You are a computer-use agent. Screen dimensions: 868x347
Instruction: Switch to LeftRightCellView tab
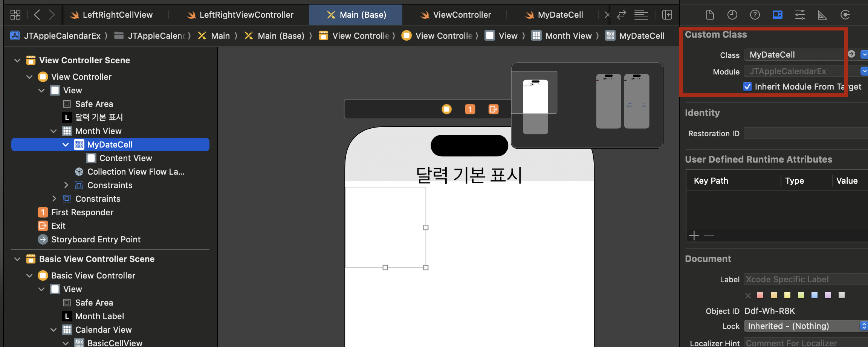(x=112, y=15)
